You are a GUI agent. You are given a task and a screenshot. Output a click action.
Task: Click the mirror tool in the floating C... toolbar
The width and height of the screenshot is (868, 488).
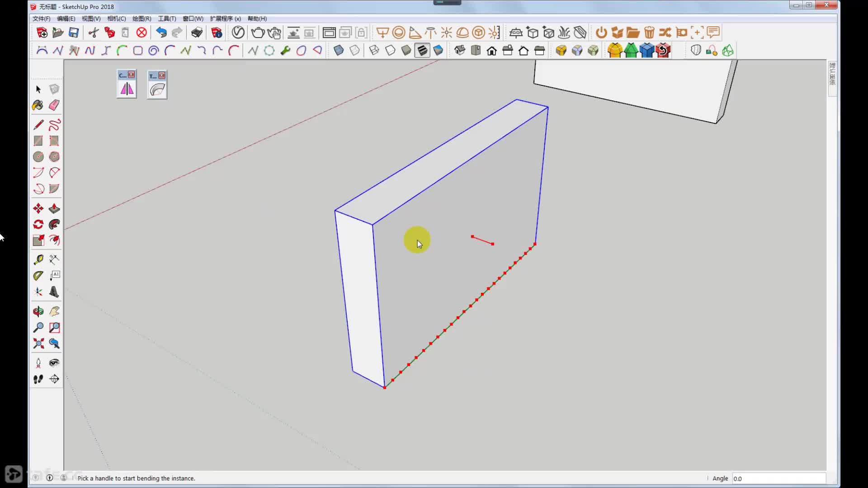pyautogui.click(x=127, y=89)
